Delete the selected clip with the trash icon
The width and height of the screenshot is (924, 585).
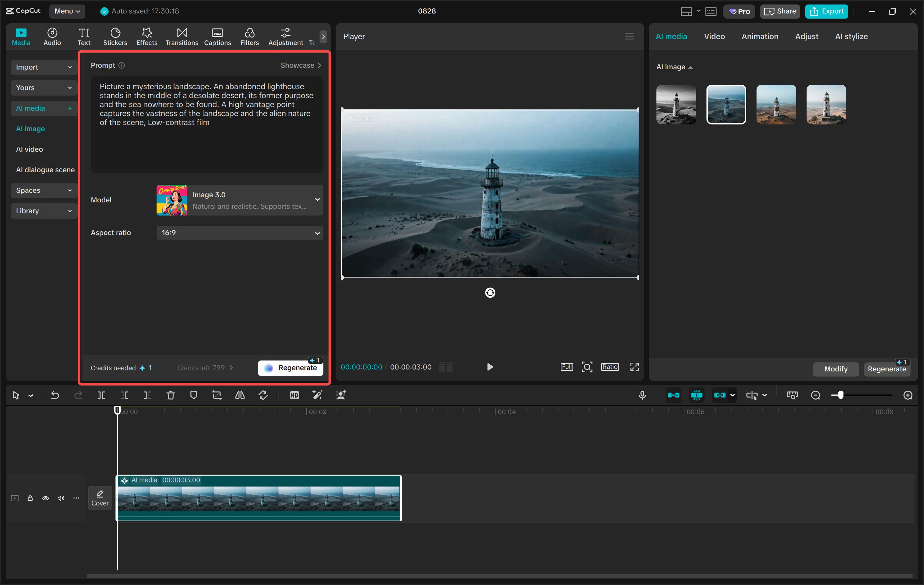170,395
